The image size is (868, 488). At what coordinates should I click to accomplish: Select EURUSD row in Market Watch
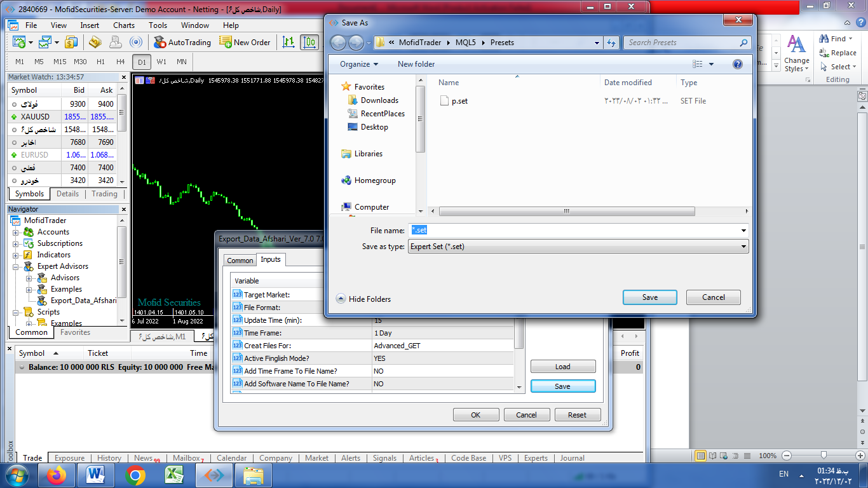62,154
